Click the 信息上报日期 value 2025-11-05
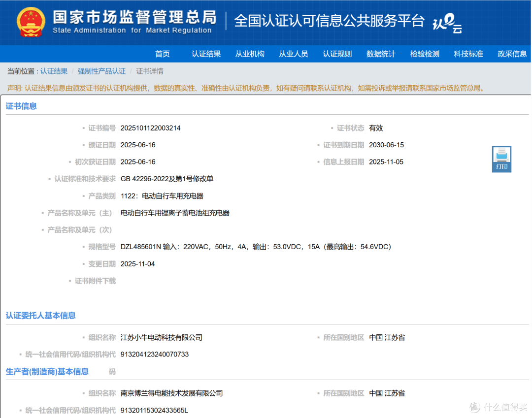Image resolution: width=532 pixels, height=418 pixels. point(386,162)
